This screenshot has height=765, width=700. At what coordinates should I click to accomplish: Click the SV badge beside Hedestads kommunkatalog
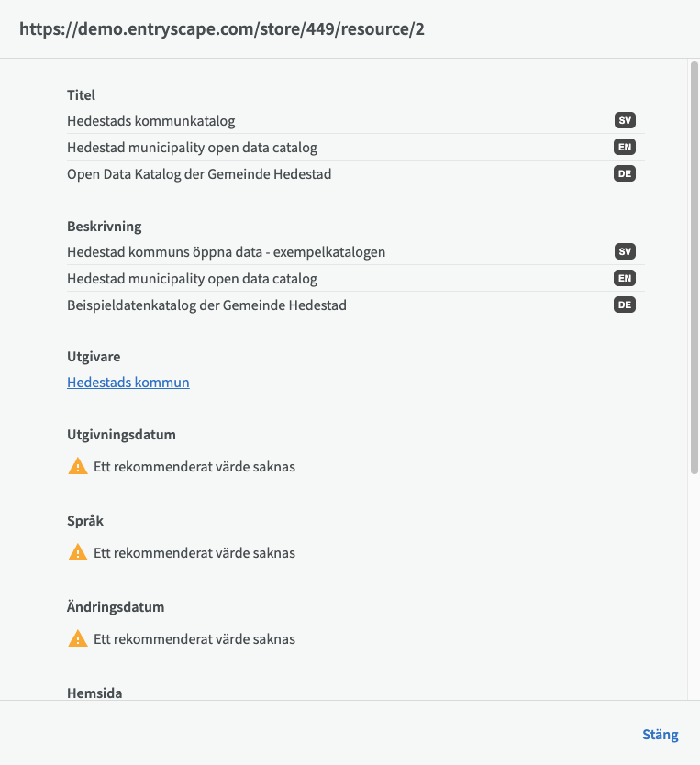(x=625, y=120)
